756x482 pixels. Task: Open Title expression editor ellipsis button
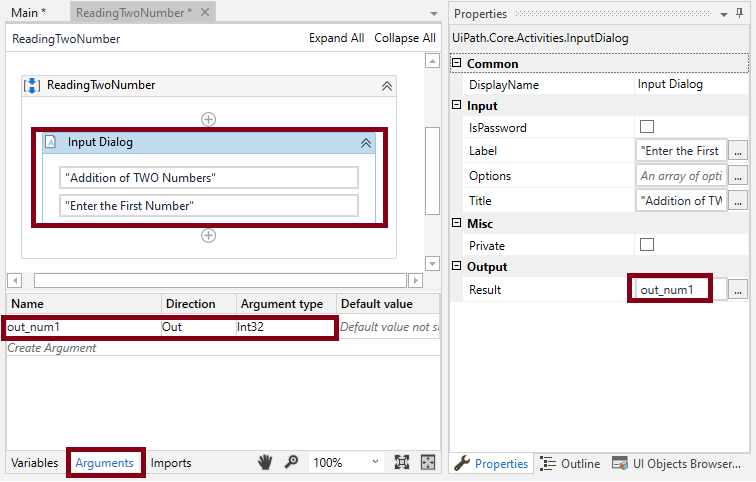coord(738,201)
